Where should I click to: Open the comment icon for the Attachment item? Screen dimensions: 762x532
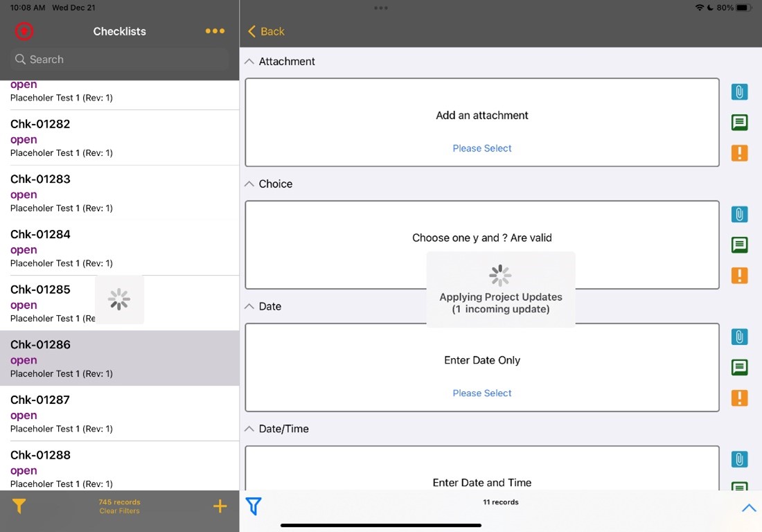pyautogui.click(x=739, y=123)
